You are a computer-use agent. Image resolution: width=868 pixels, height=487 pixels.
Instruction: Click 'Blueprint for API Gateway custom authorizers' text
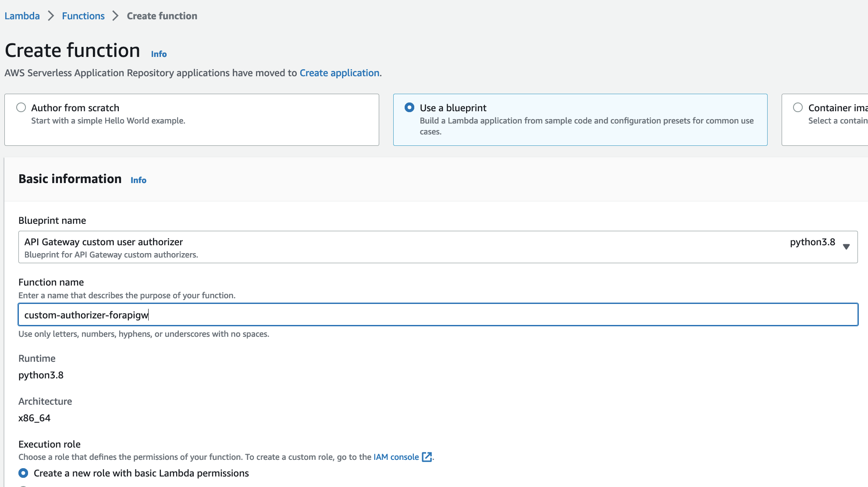point(111,254)
